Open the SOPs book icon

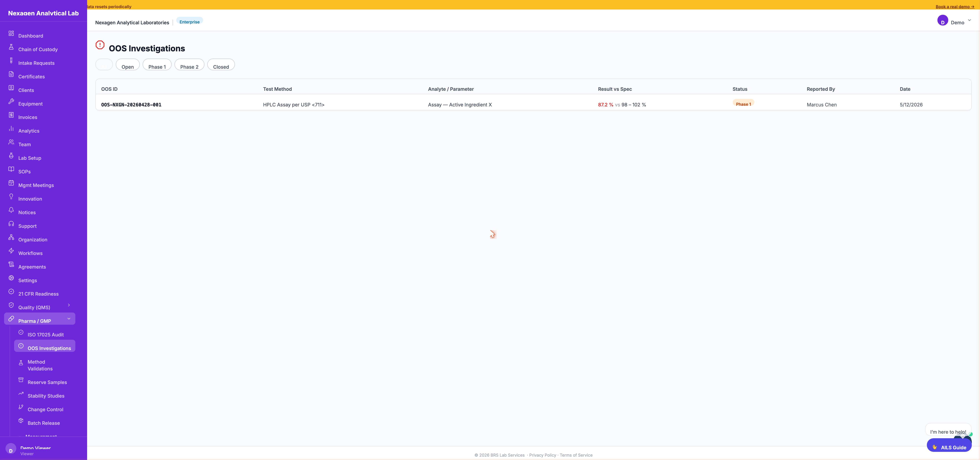11,169
